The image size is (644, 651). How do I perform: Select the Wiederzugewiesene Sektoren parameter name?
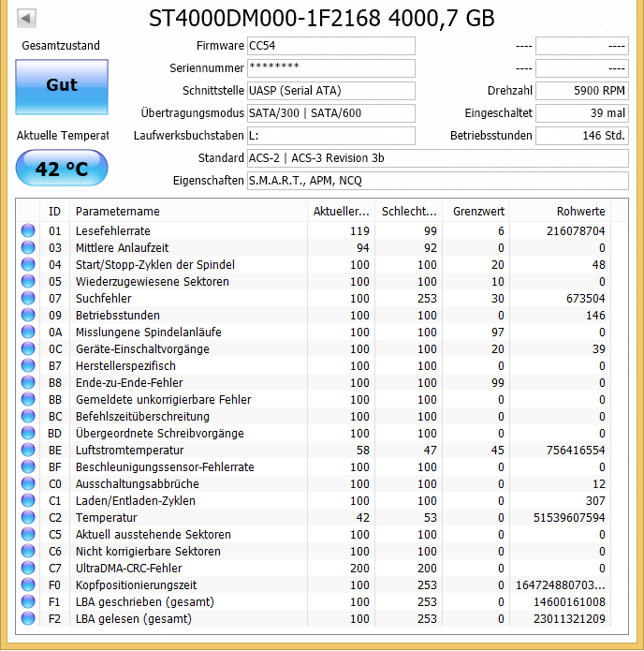[x=153, y=282]
